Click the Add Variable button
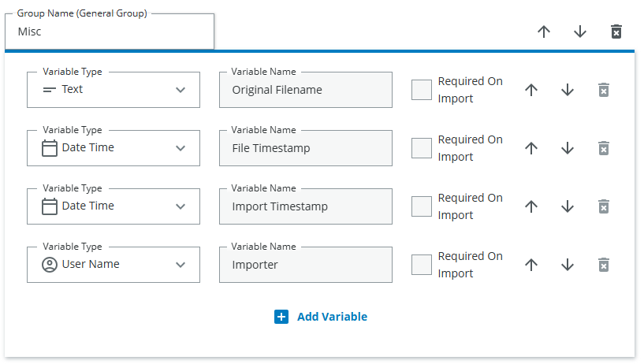This screenshot has height=364, width=644. coord(321,317)
